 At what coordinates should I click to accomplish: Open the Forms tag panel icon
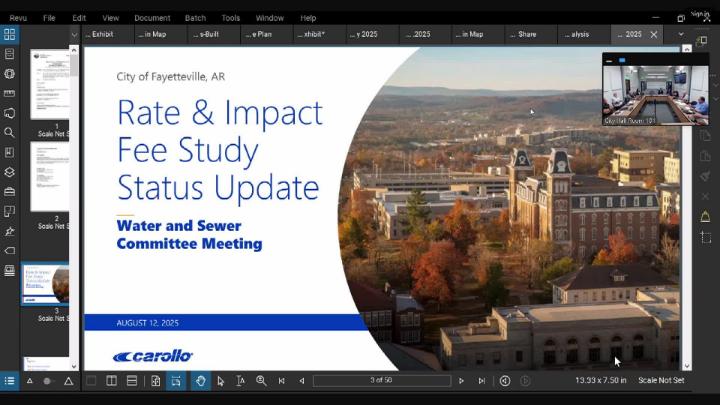pos(9,251)
